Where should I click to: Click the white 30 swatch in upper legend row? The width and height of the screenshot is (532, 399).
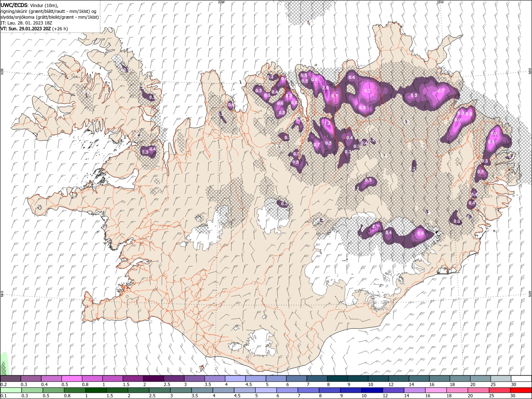tap(521, 379)
